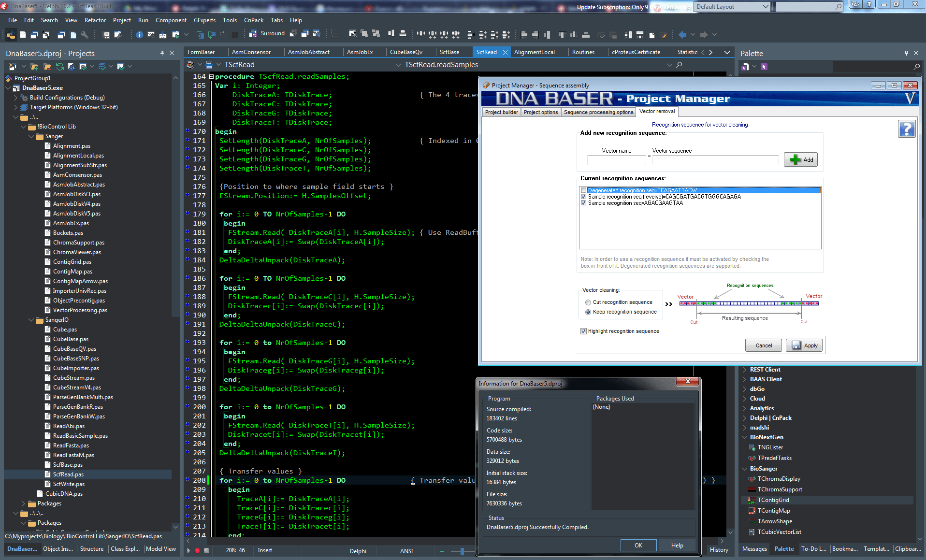Click the Vector name input field
This screenshot has height=560, width=926.
[616, 160]
